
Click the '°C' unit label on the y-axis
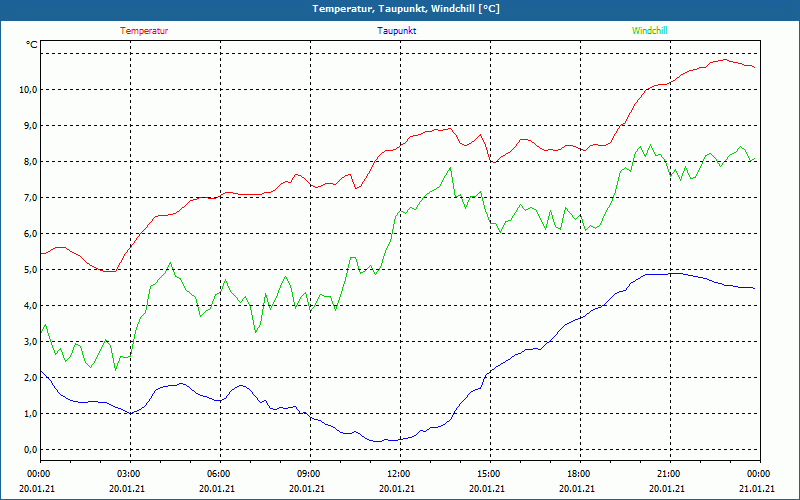(x=32, y=45)
